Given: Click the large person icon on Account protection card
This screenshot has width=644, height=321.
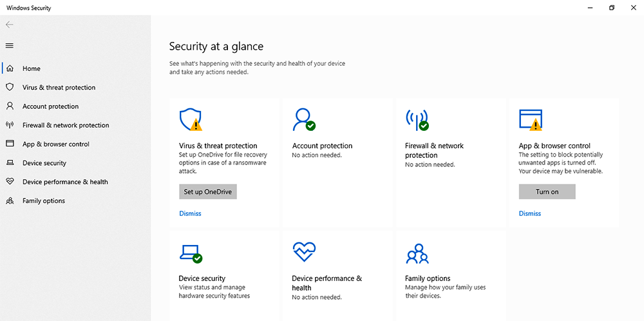Looking at the screenshot, I should tap(304, 120).
